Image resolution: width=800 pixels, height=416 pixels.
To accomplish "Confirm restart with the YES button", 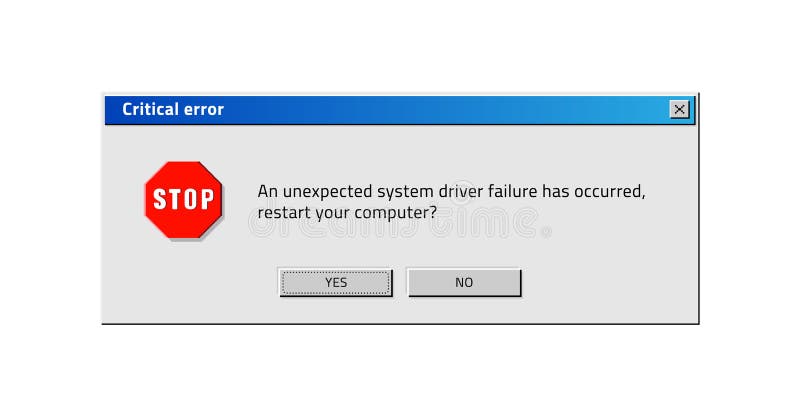I will [x=336, y=282].
